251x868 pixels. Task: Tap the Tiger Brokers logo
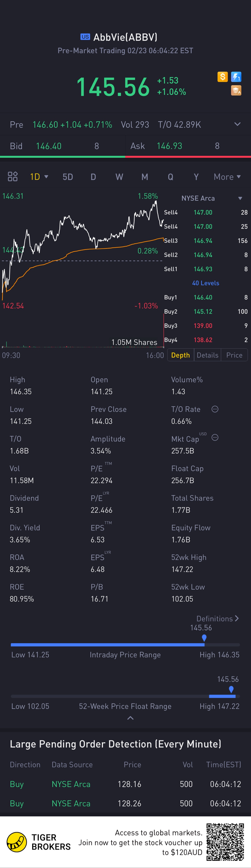tap(17, 842)
